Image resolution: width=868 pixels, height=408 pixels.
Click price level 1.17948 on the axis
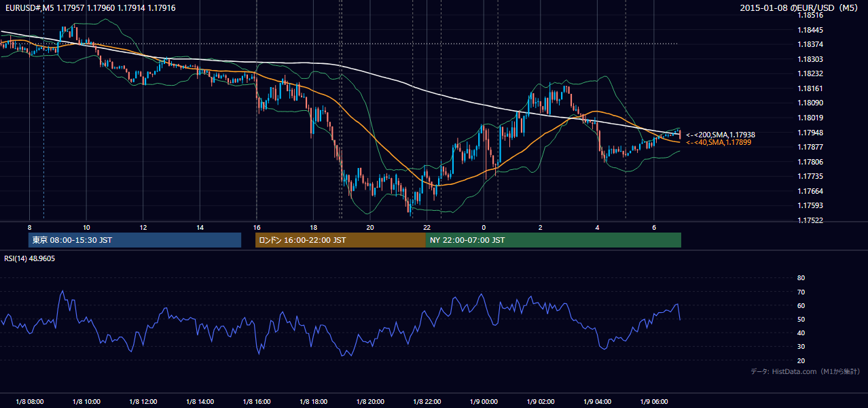[811, 133]
